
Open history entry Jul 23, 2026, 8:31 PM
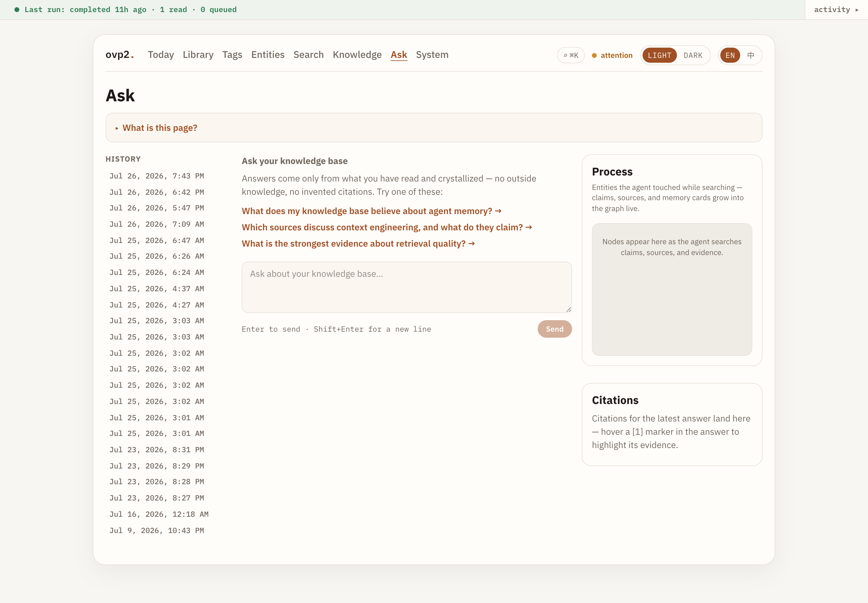tap(157, 450)
